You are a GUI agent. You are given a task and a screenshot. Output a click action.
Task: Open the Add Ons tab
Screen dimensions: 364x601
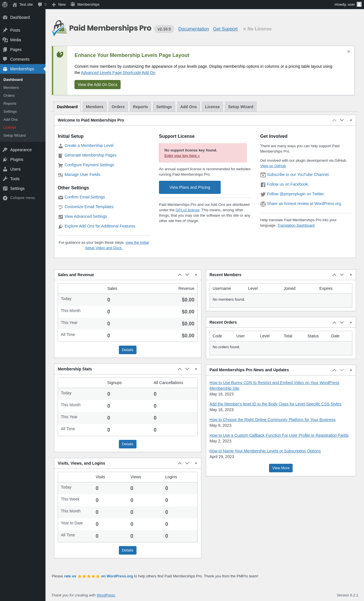(189, 107)
